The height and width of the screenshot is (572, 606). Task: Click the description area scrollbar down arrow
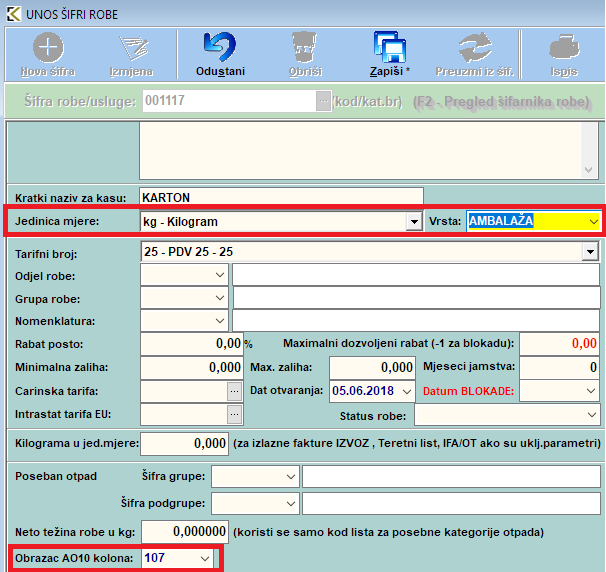click(589, 170)
